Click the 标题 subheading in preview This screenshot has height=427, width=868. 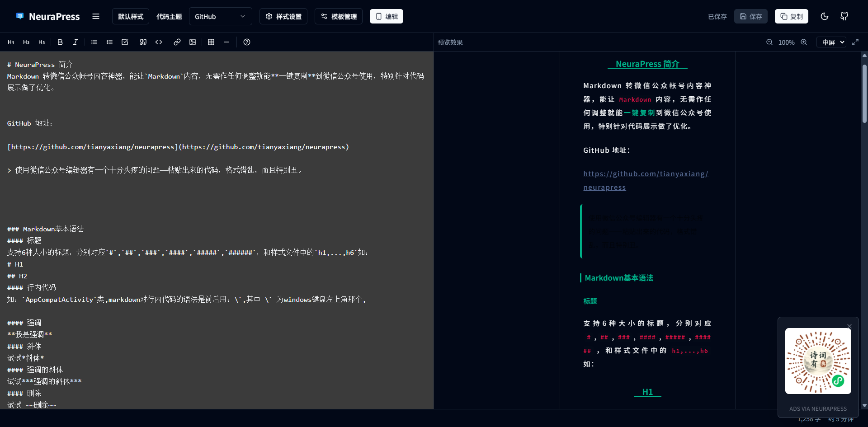(590, 301)
